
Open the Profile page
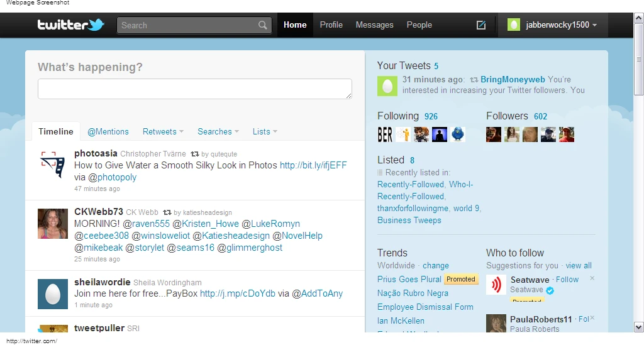tap(331, 25)
